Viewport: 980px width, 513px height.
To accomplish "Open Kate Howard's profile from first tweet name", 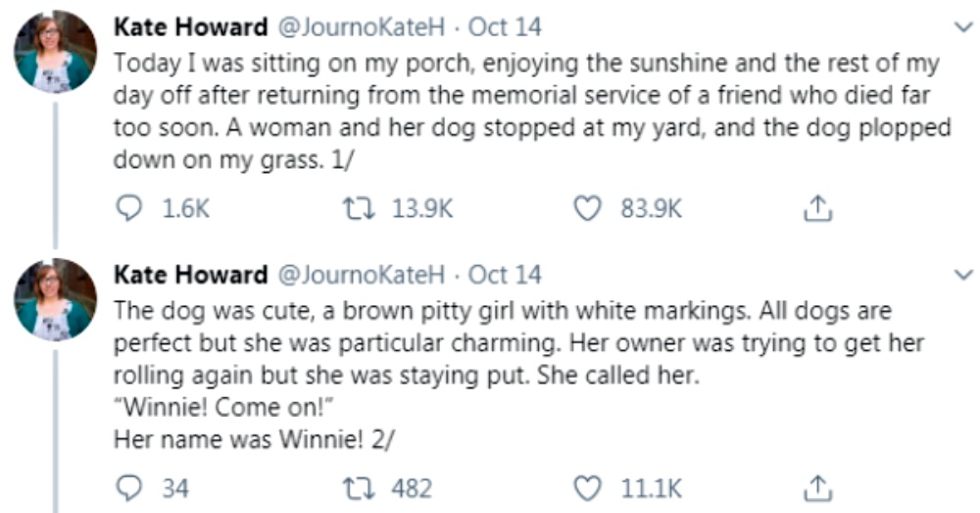I will click(x=191, y=26).
